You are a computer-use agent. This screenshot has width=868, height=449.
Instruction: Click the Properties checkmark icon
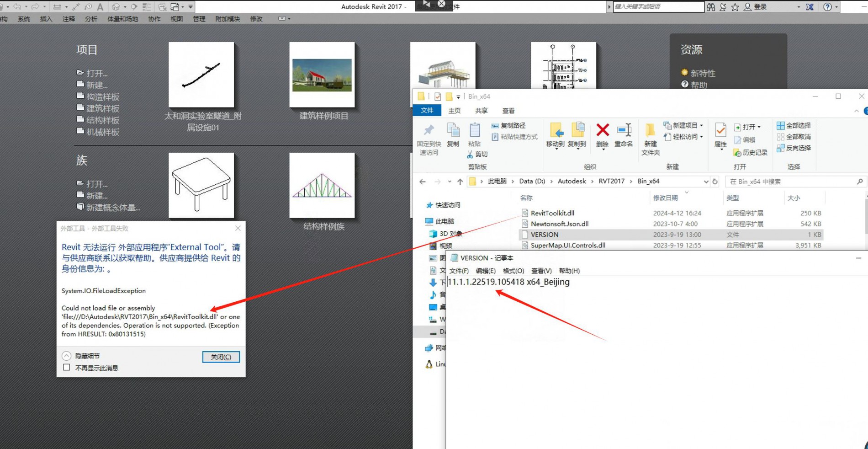[x=720, y=130]
